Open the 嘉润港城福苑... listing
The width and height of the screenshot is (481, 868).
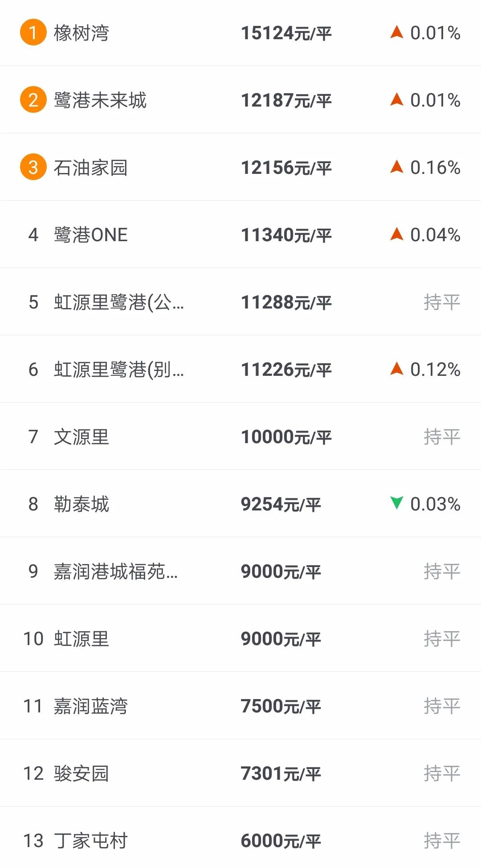(115, 572)
